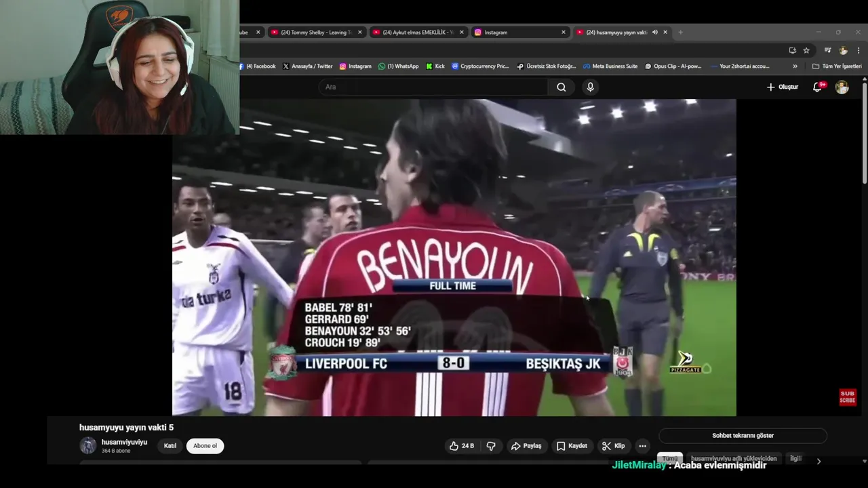Create a clip with Klip button

click(x=613, y=446)
